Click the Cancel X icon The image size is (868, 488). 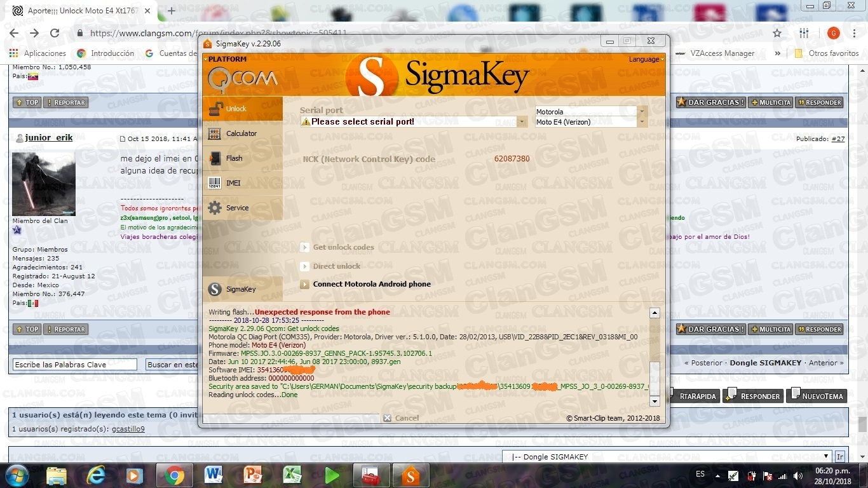387,418
